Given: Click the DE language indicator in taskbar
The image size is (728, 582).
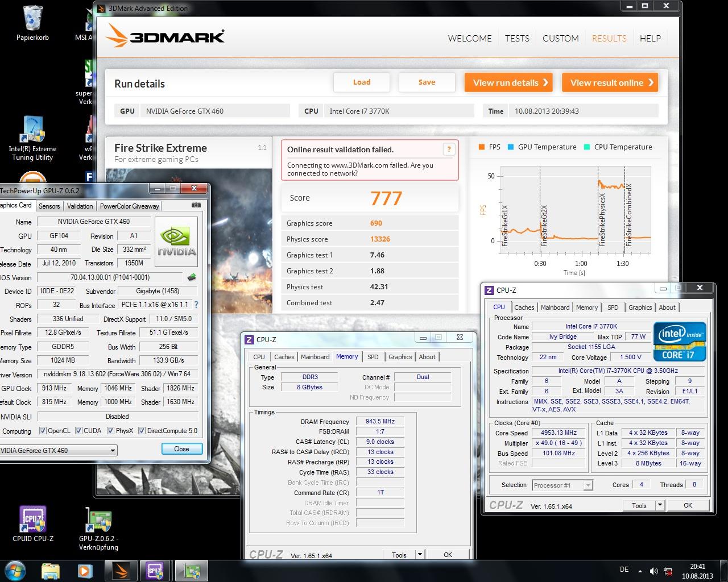Looking at the screenshot, I should (x=624, y=569).
